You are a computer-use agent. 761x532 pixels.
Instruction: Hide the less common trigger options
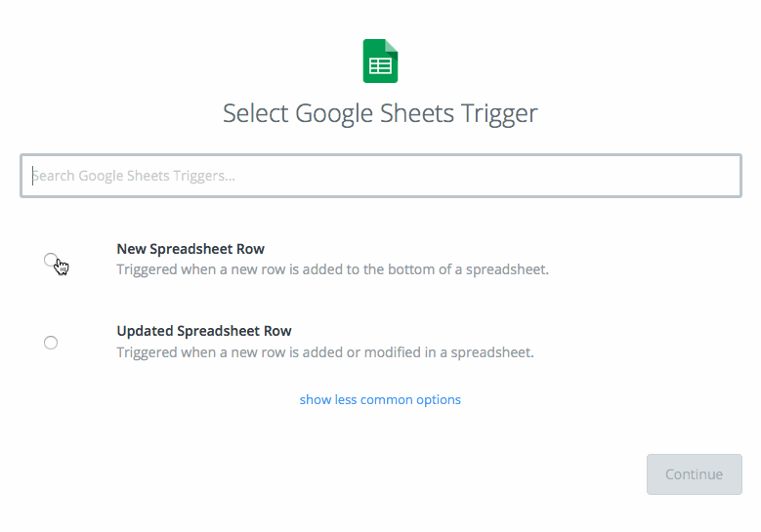point(380,399)
